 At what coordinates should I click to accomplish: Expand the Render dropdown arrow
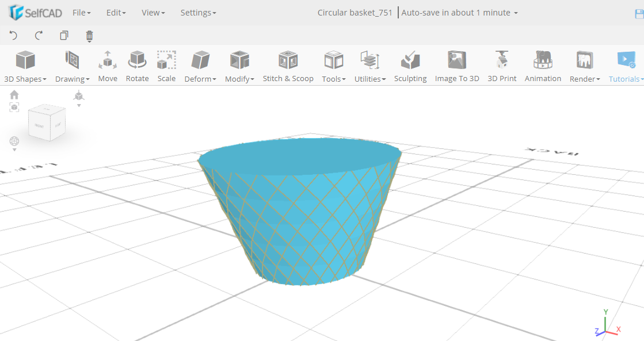click(x=598, y=79)
